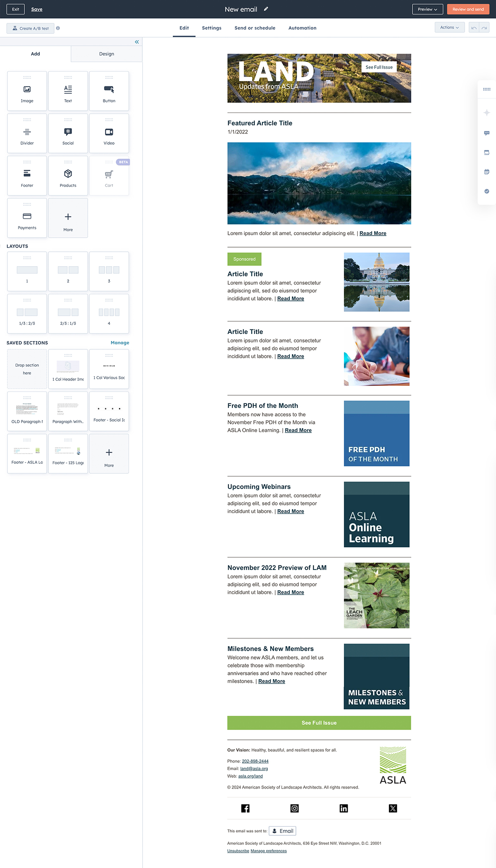Open the Automation tab
Screen dimensions: 496x868
point(303,28)
